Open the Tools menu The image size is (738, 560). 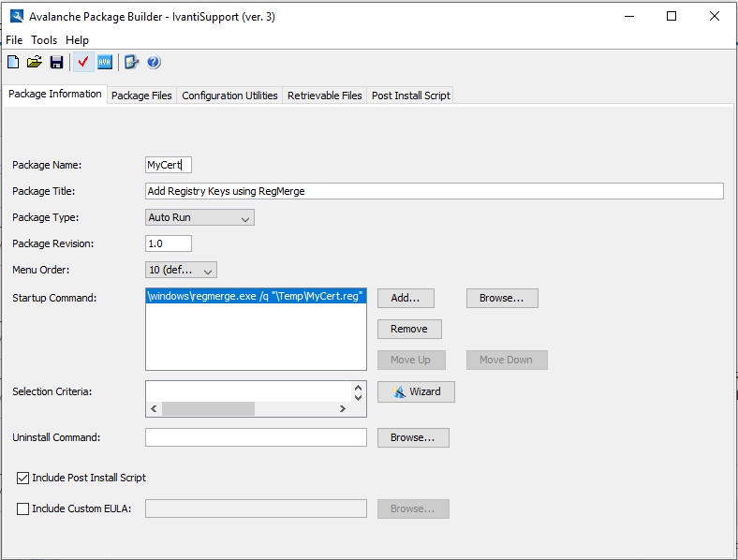click(44, 40)
